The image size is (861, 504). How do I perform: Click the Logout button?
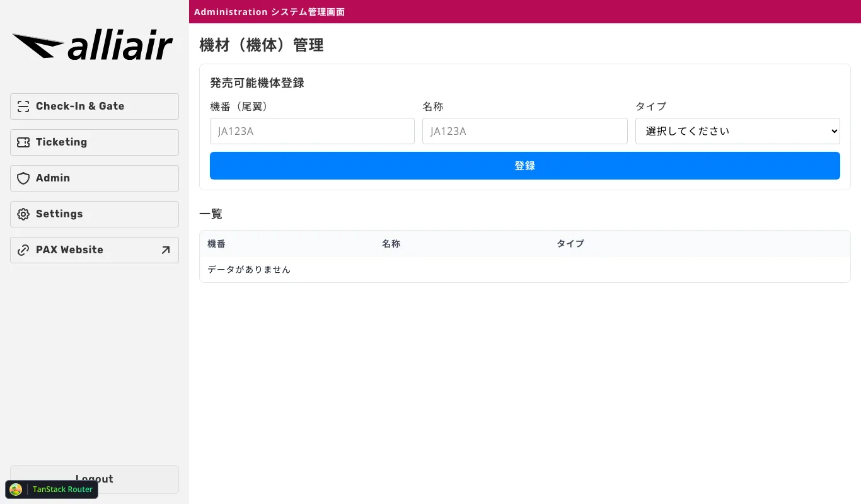(94, 479)
